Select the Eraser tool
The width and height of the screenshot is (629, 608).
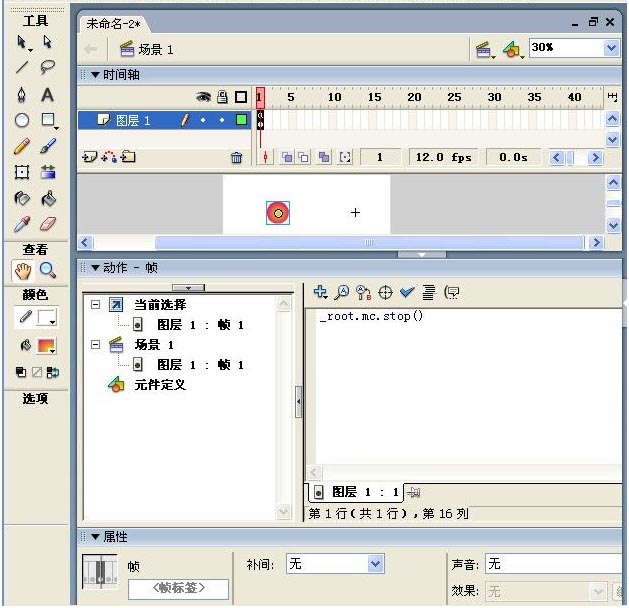coord(47,224)
